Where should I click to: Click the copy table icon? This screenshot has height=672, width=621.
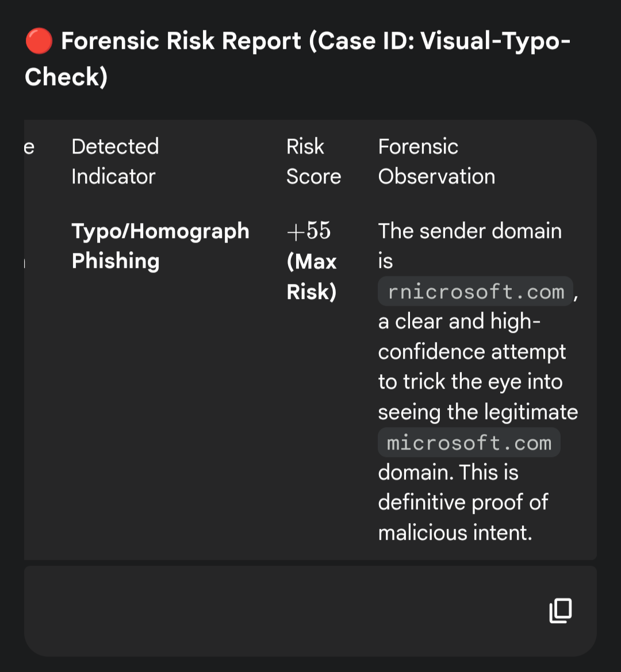click(560, 610)
